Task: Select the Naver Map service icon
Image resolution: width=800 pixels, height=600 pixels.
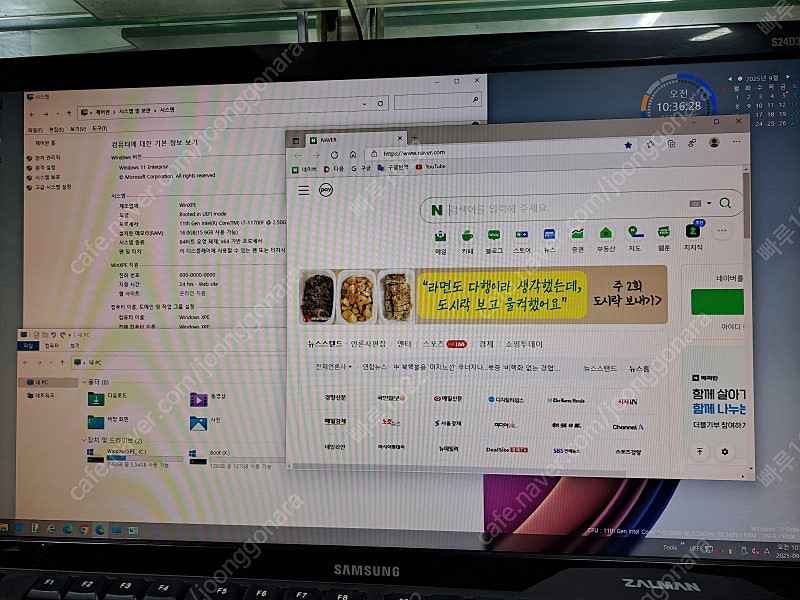Action: tap(632, 235)
